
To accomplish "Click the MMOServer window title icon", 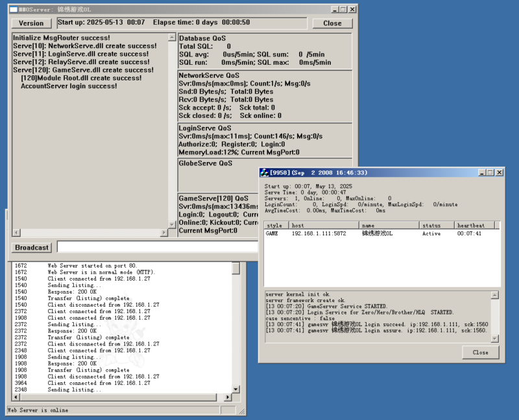I will tap(13, 10).
